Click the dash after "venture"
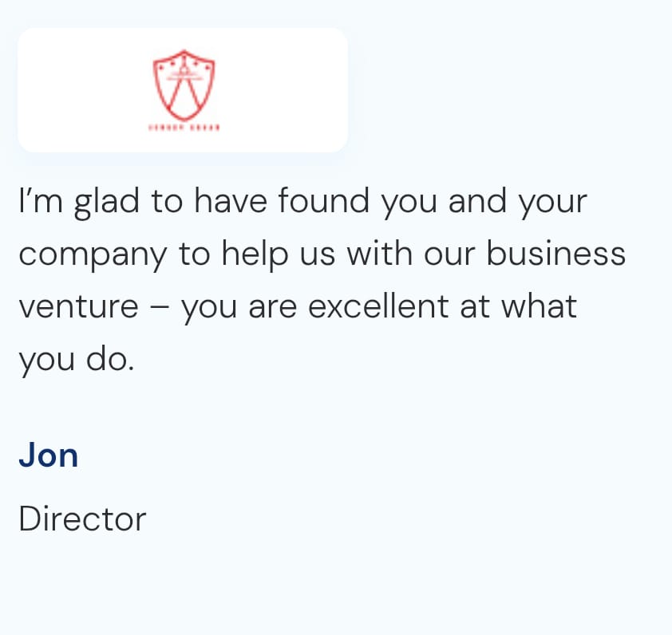 (x=159, y=308)
